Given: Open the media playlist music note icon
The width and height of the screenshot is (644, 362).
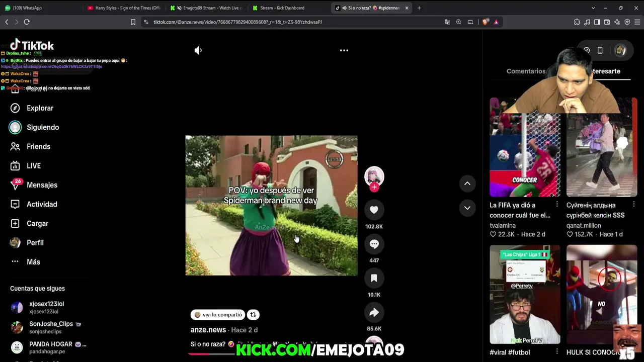Looking at the screenshot, I should click(587, 22).
